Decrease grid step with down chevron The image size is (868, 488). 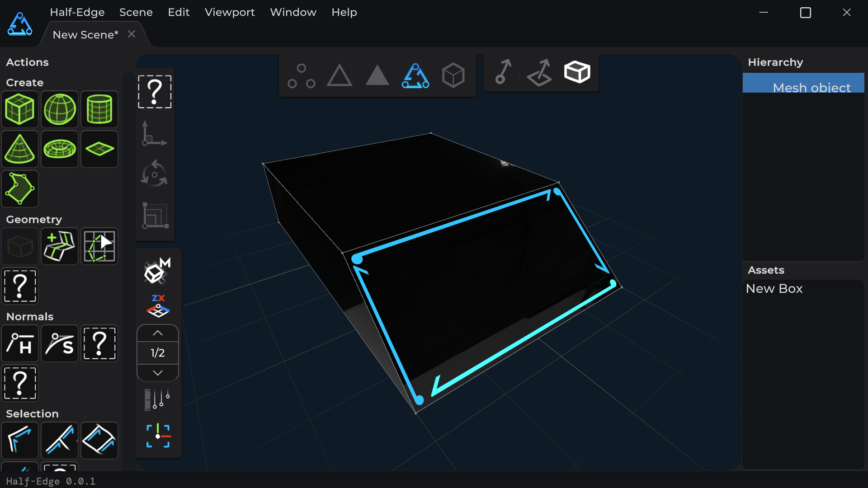click(x=158, y=373)
